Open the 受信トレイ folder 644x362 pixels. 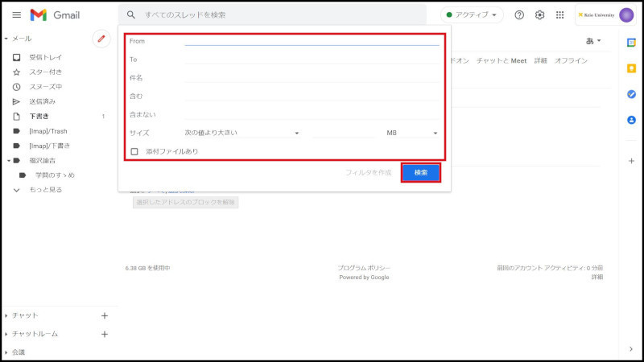[45, 58]
